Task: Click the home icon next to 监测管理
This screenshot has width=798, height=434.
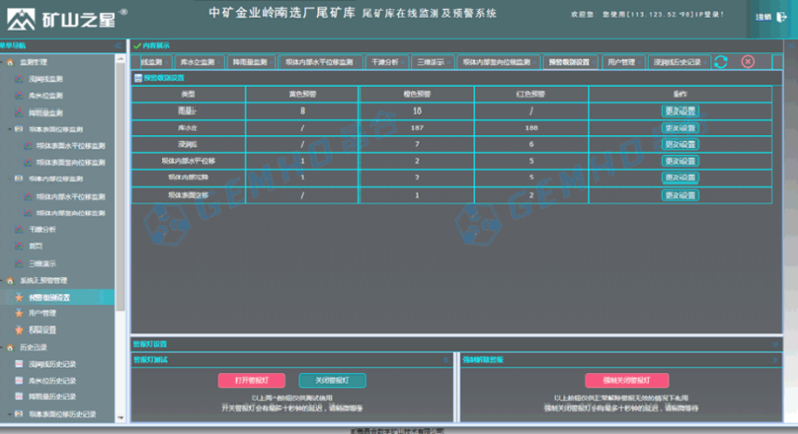Action: point(10,62)
